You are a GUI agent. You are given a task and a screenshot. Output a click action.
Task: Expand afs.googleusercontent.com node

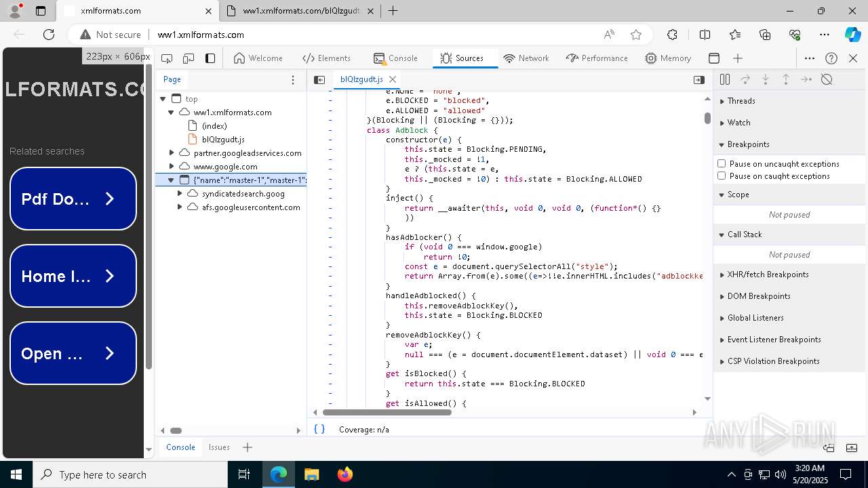(x=180, y=207)
